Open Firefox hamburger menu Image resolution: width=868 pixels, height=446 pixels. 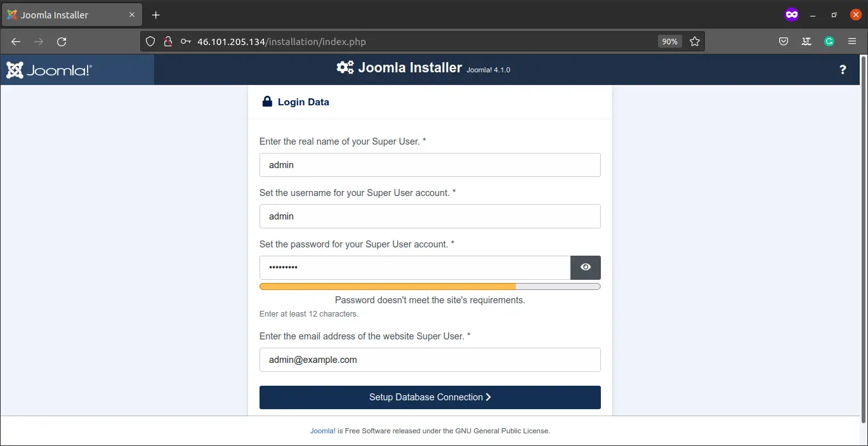coord(852,42)
